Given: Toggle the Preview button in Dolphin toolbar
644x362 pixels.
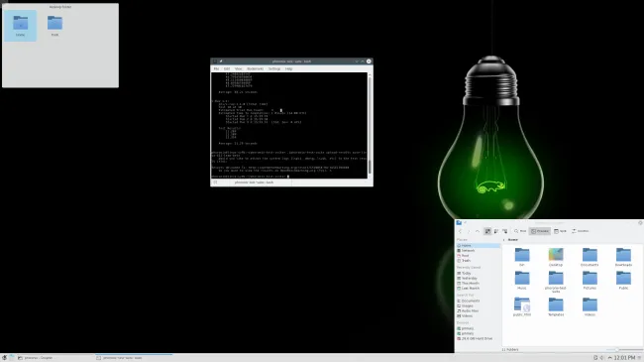Looking at the screenshot, I should [x=540, y=231].
